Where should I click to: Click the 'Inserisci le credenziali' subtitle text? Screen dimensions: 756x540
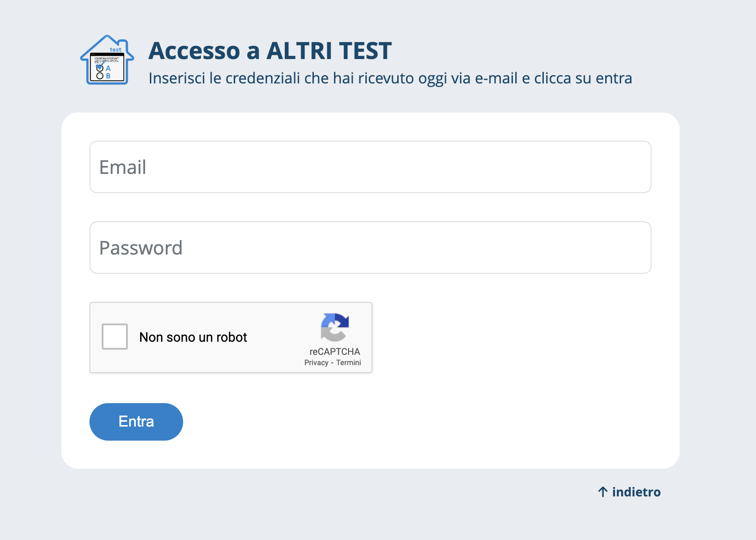pos(390,78)
